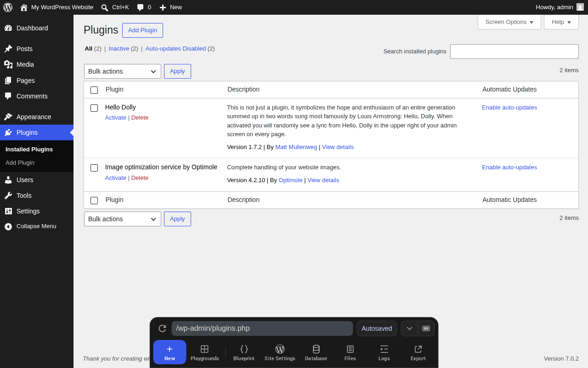Viewport: 588px width, 368px height.
Task: Activate the Image optimization service plugin
Action: (x=116, y=178)
